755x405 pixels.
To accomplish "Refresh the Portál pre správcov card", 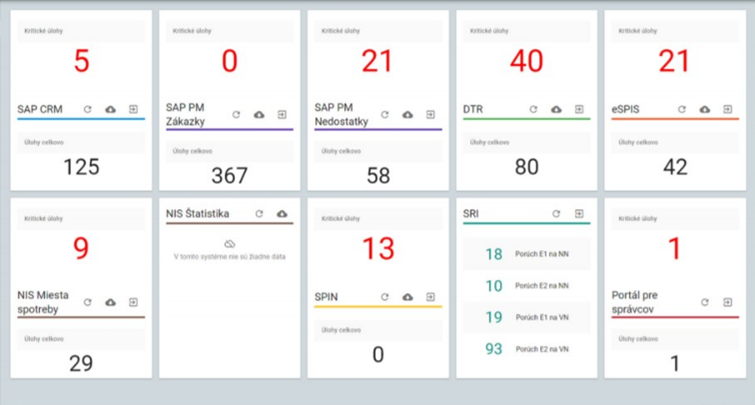I will point(705,302).
